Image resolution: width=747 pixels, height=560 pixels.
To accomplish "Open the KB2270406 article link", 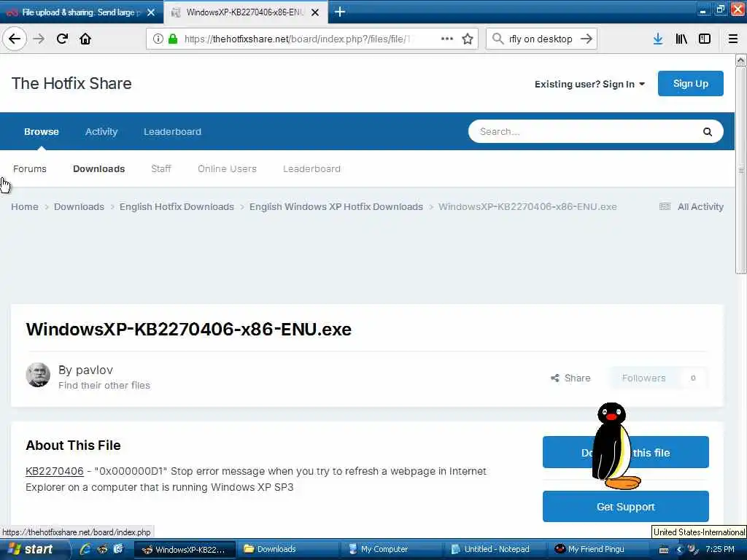I will pos(54,471).
